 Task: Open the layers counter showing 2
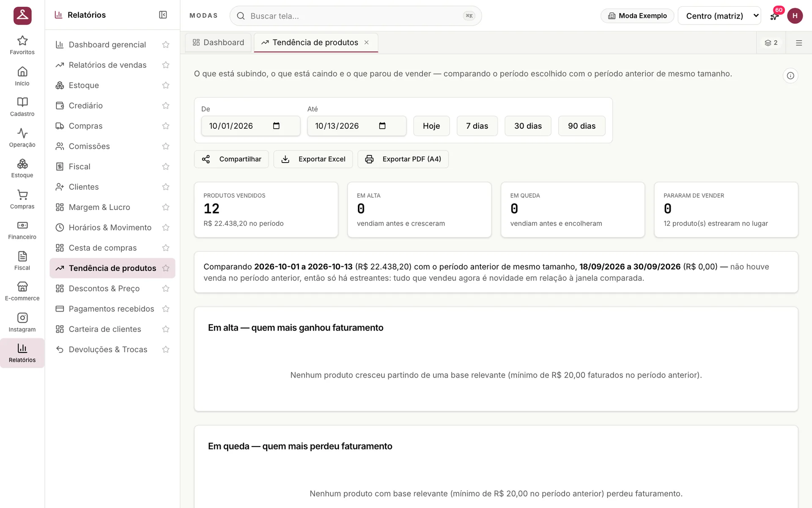771,43
